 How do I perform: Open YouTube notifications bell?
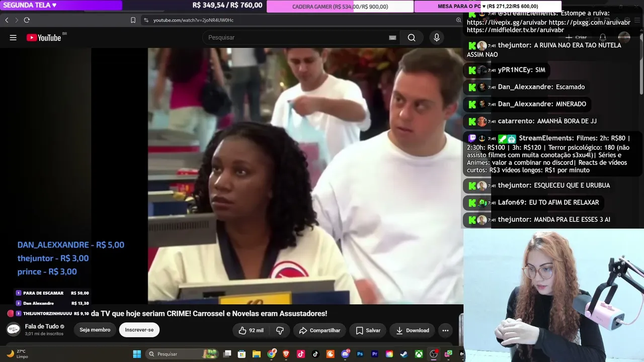pyautogui.click(x=603, y=38)
